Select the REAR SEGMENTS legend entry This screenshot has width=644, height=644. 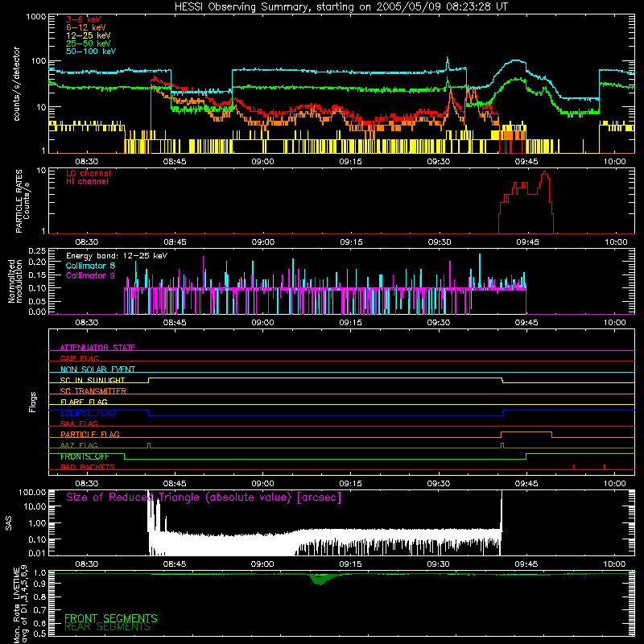pos(108,627)
